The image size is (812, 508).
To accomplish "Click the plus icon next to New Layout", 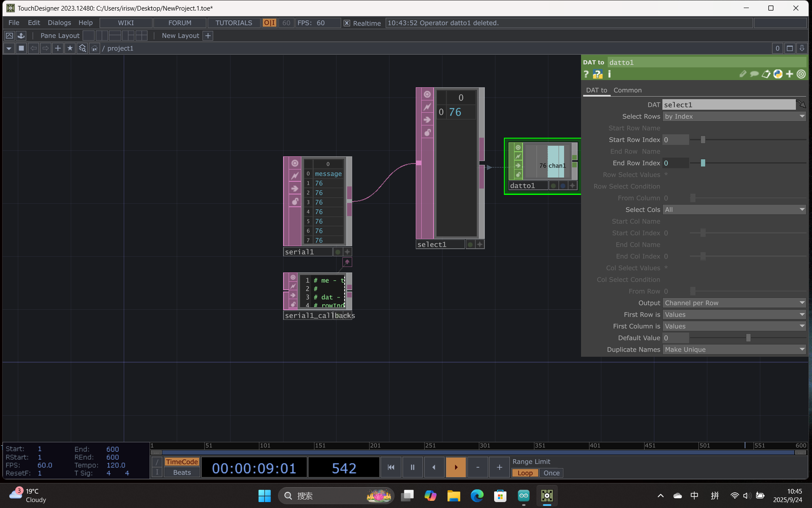I will (208, 36).
